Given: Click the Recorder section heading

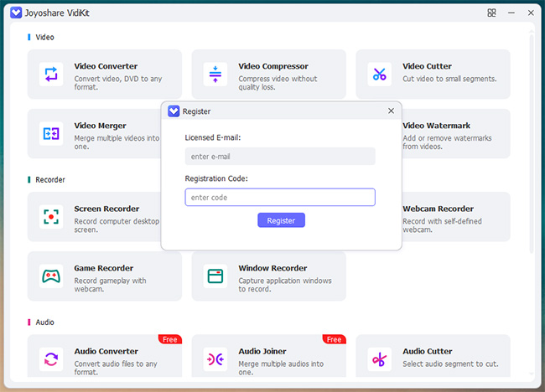Looking at the screenshot, I should 50,180.
